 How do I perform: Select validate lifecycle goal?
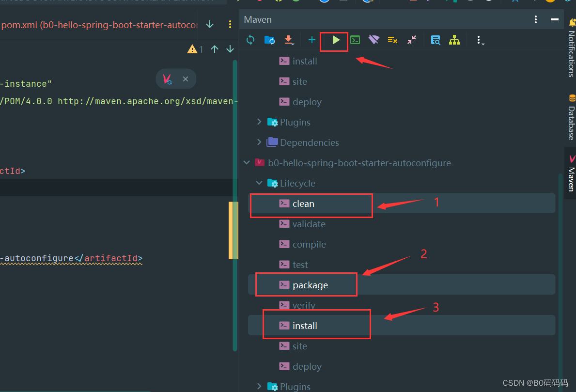point(402,224)
